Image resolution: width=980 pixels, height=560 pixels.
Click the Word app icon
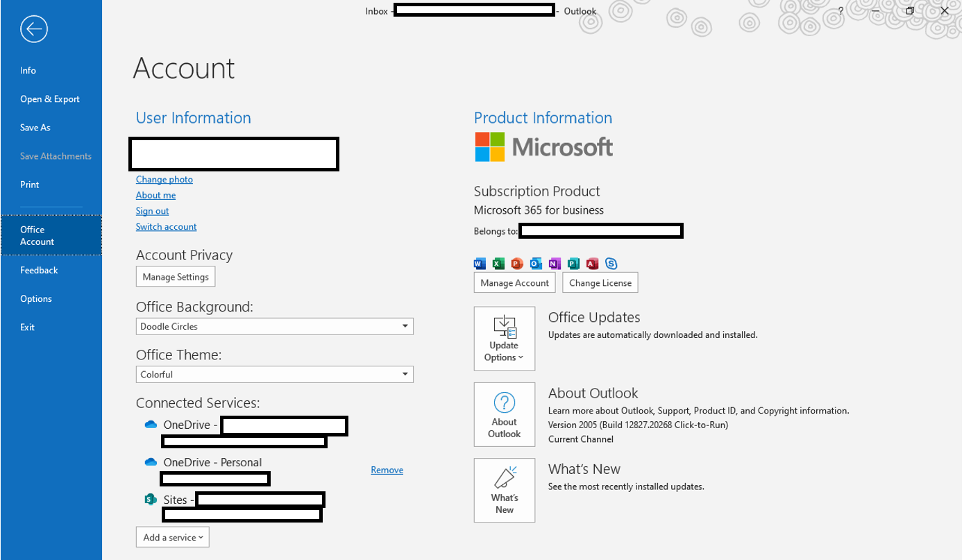(480, 263)
